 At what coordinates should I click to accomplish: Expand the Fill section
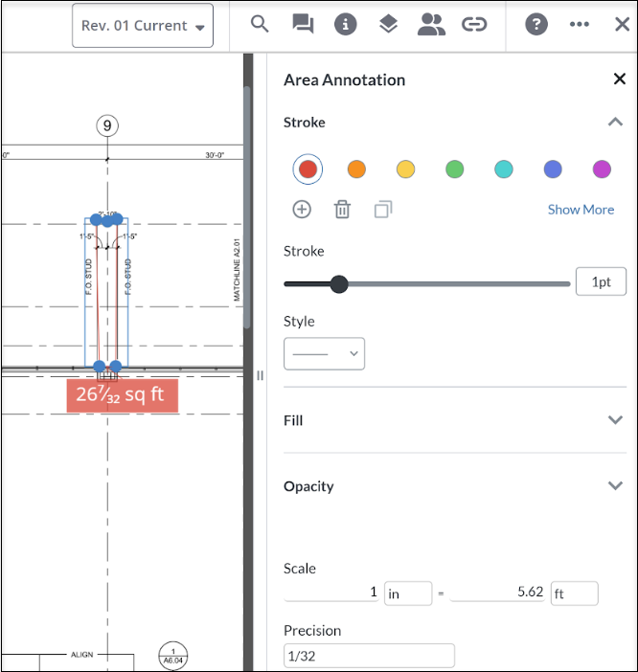[455, 420]
